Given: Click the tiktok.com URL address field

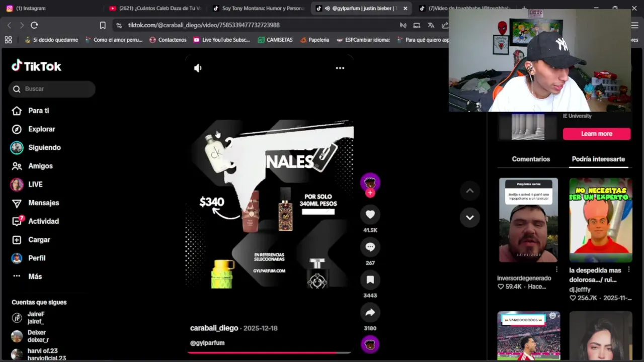Looking at the screenshot, I should tap(203, 25).
